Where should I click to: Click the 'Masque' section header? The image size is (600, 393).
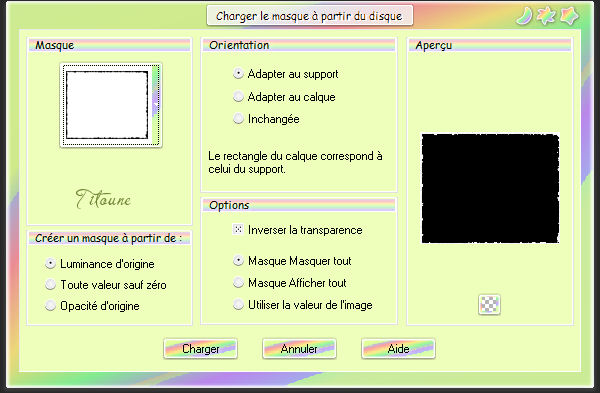[54, 45]
